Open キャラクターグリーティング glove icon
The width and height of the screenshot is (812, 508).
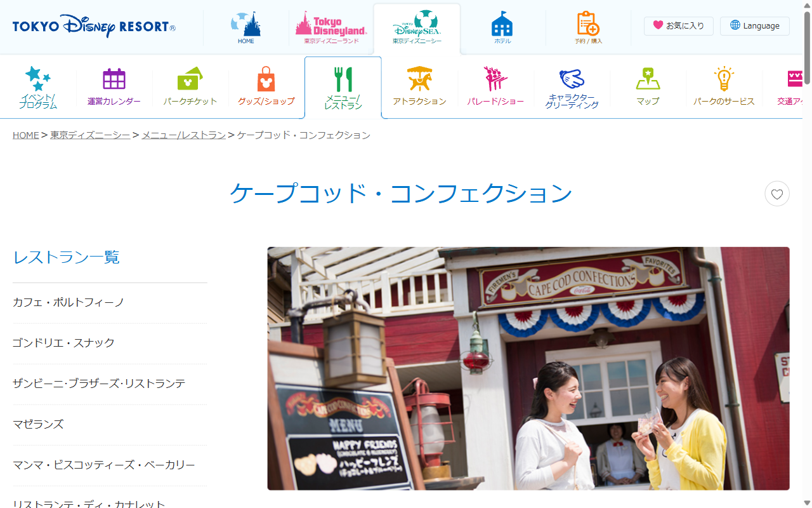click(572, 88)
